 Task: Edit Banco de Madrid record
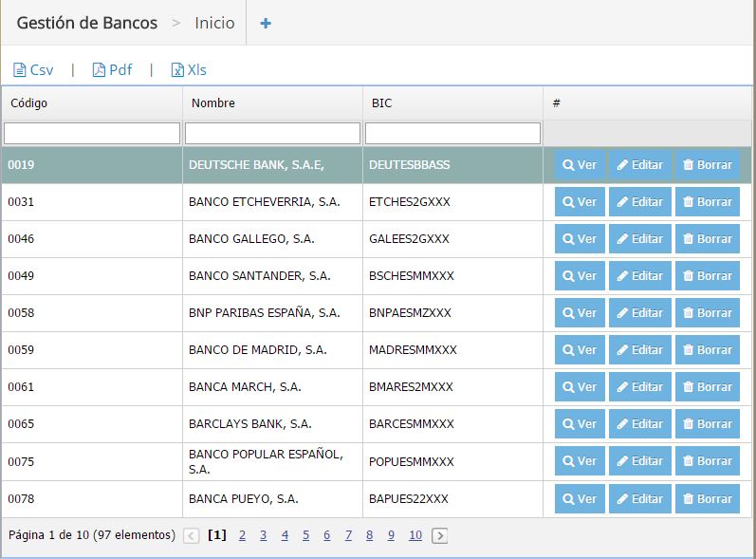click(x=640, y=349)
